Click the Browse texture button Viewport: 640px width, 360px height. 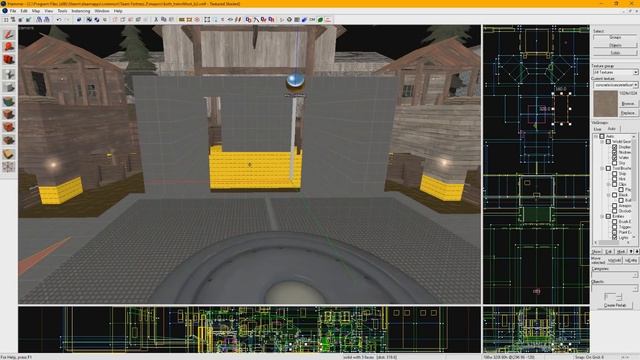click(628, 104)
